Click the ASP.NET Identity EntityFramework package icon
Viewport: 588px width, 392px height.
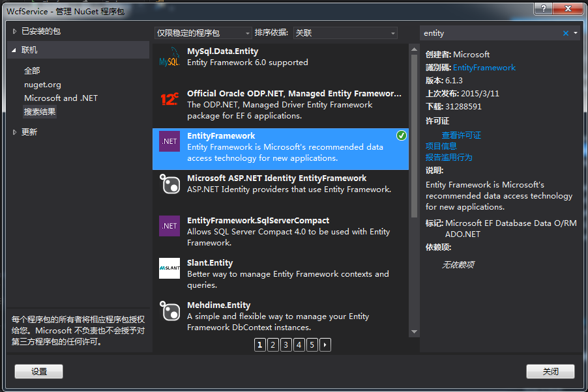click(169, 184)
